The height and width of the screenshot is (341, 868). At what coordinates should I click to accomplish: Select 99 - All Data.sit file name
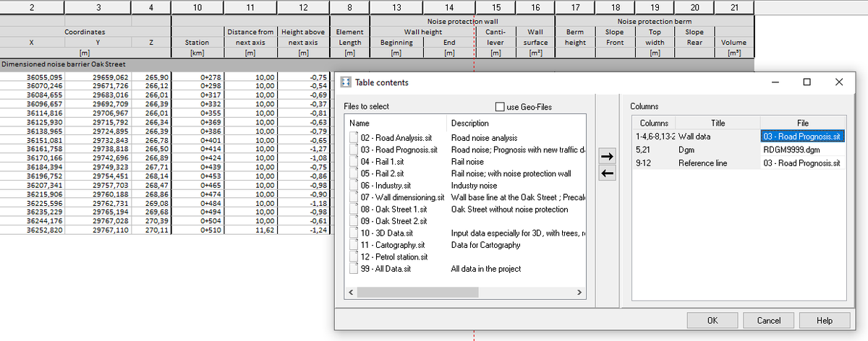pos(385,269)
